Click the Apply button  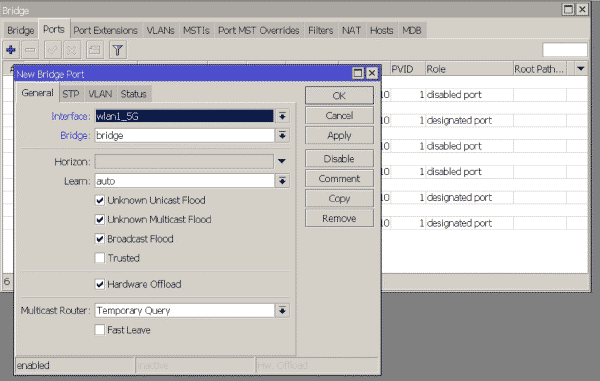(339, 135)
